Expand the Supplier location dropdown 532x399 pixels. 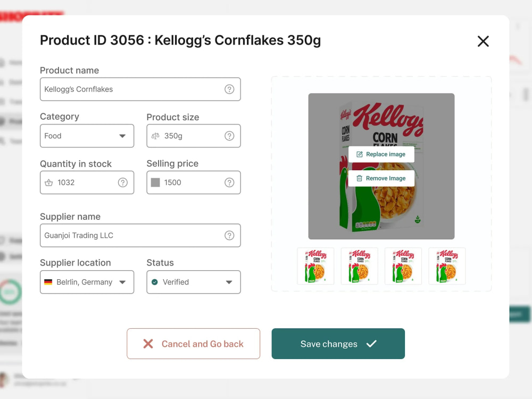pyautogui.click(x=87, y=282)
